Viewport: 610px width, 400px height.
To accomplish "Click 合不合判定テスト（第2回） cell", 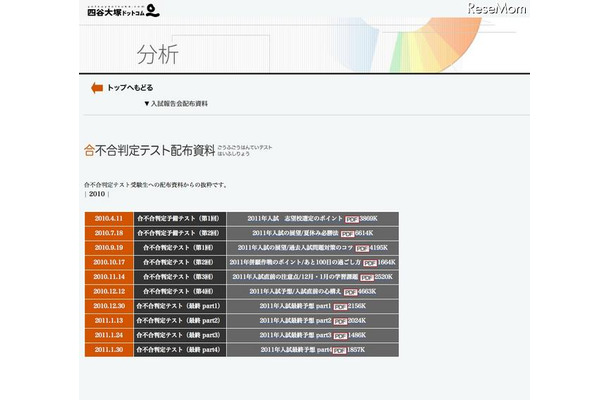I will 180,262.
